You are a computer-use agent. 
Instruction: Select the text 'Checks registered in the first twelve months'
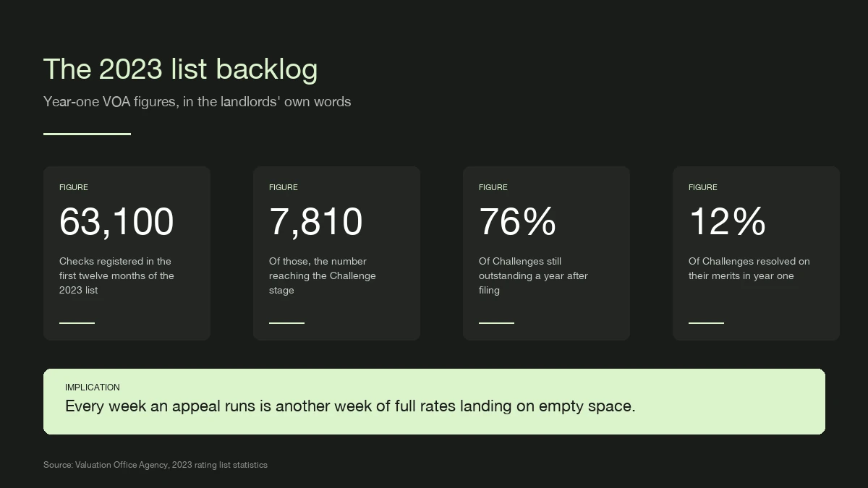(x=116, y=275)
